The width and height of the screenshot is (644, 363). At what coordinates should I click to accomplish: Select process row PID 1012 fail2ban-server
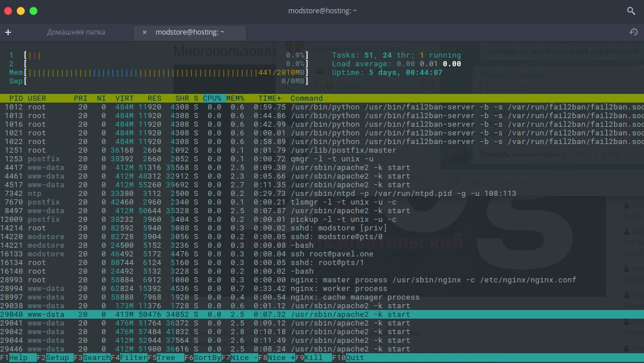pyautogui.click(x=322, y=107)
